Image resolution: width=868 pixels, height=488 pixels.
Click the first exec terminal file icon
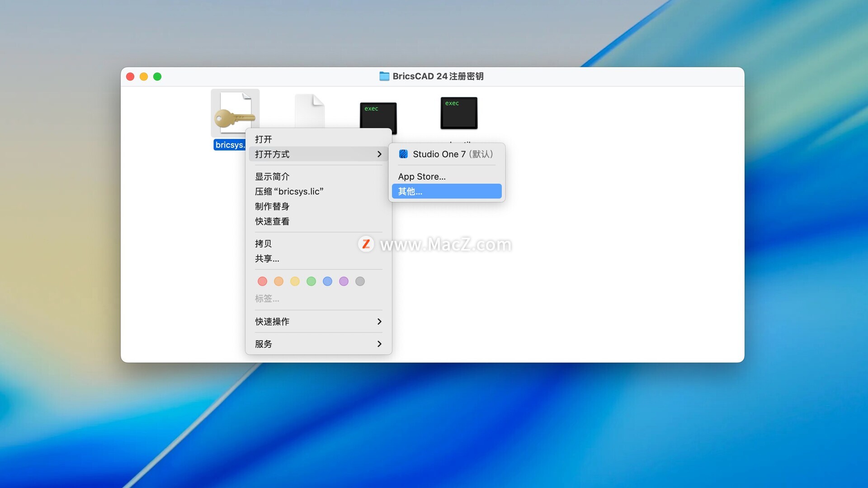click(378, 116)
